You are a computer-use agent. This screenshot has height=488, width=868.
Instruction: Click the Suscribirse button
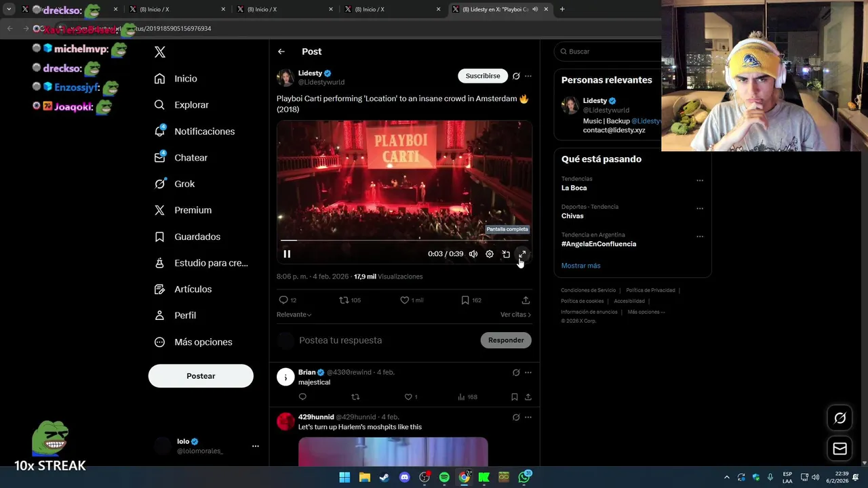(483, 76)
